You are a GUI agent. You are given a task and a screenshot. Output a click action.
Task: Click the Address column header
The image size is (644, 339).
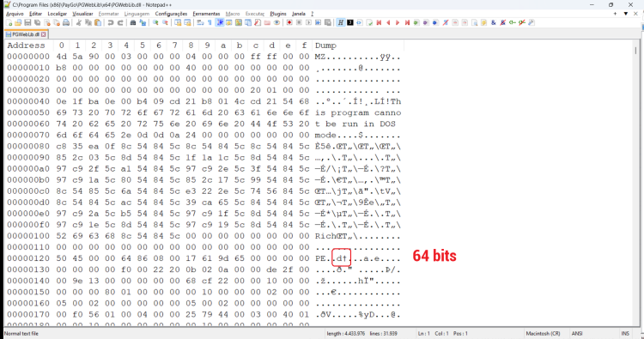(27, 45)
